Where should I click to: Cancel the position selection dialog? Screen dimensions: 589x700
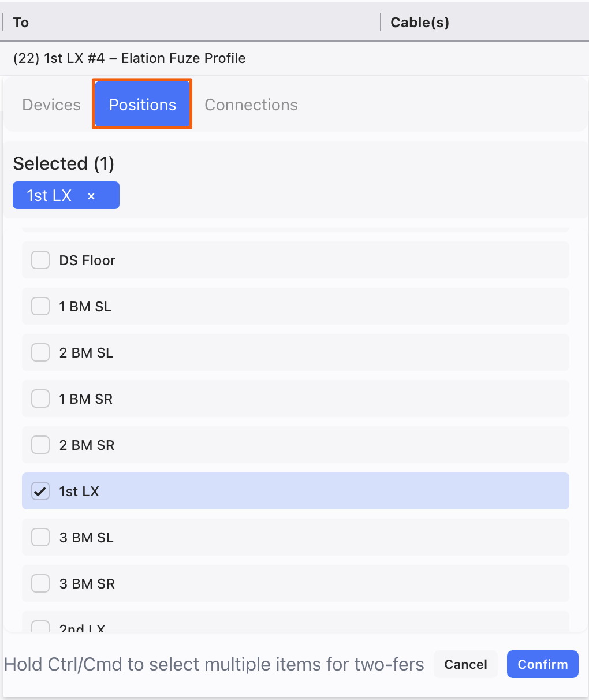465,664
